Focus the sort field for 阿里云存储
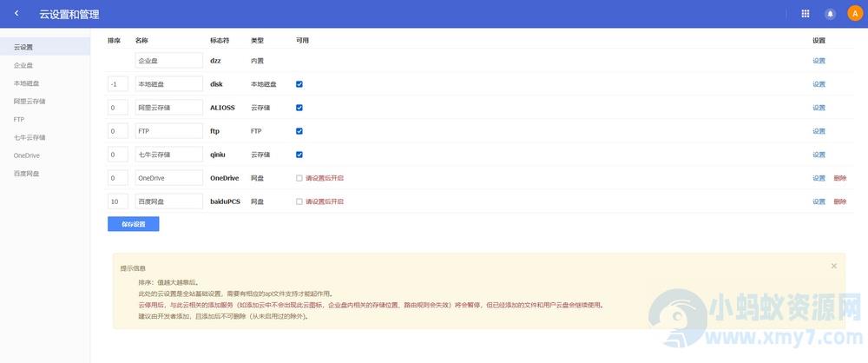This screenshot has height=363, width=868. click(x=118, y=108)
